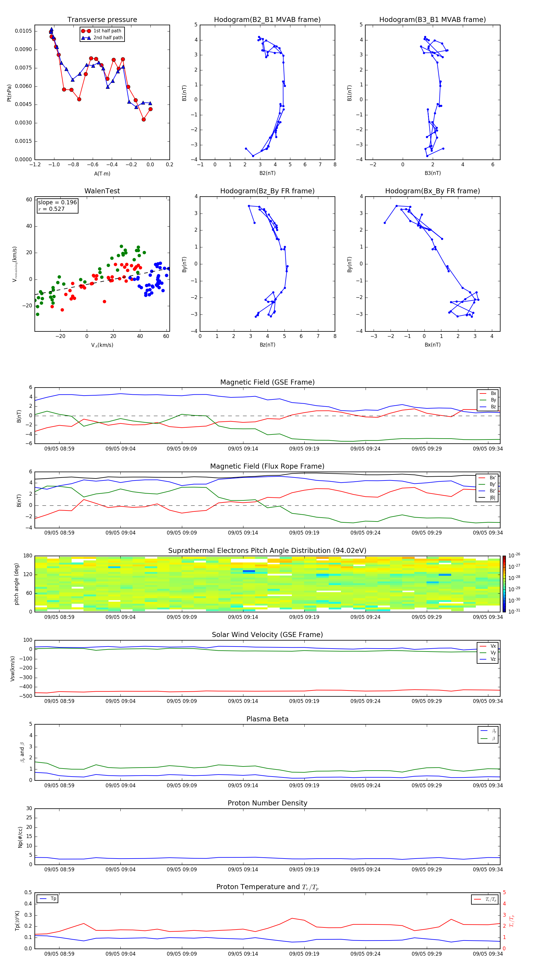This screenshot has height=980, width=535.
Task: Click the 'Hodogram(B3_B1 MVAB frame)' title
Action: click(432, 20)
